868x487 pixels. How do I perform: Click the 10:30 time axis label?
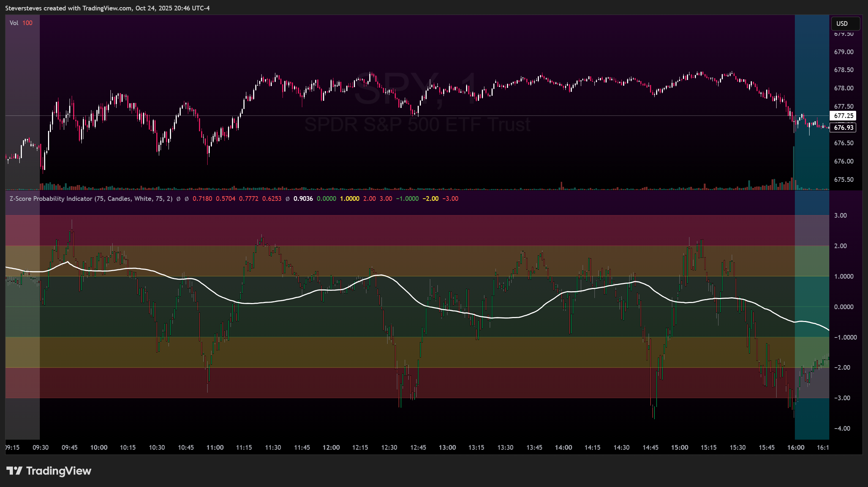coord(157,448)
